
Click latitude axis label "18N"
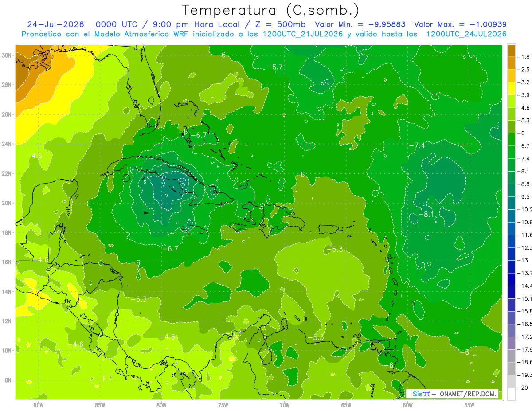pyautogui.click(x=8, y=232)
